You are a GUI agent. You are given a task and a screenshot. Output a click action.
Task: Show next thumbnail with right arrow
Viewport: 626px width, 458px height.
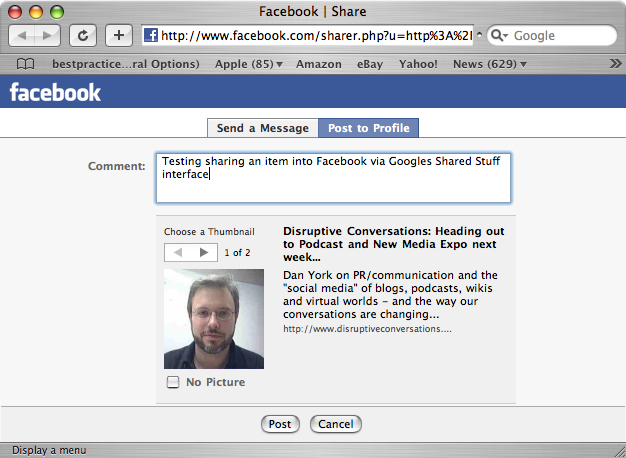click(x=203, y=252)
